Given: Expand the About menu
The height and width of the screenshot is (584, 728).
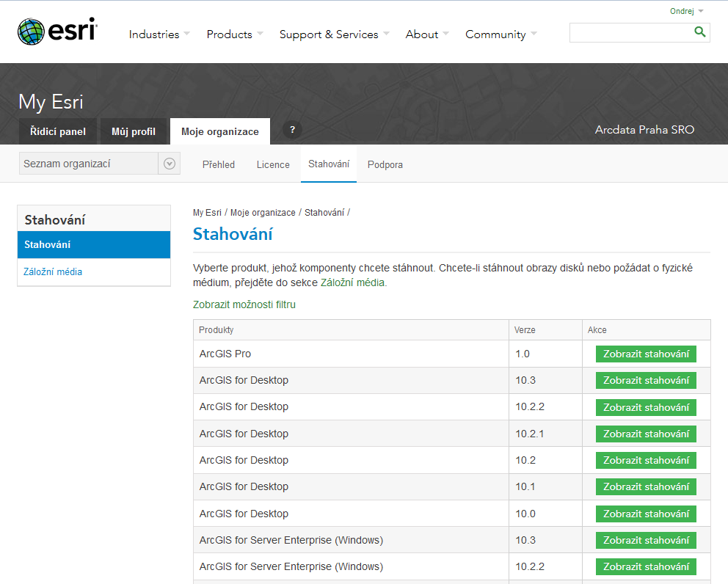Looking at the screenshot, I should coord(426,34).
